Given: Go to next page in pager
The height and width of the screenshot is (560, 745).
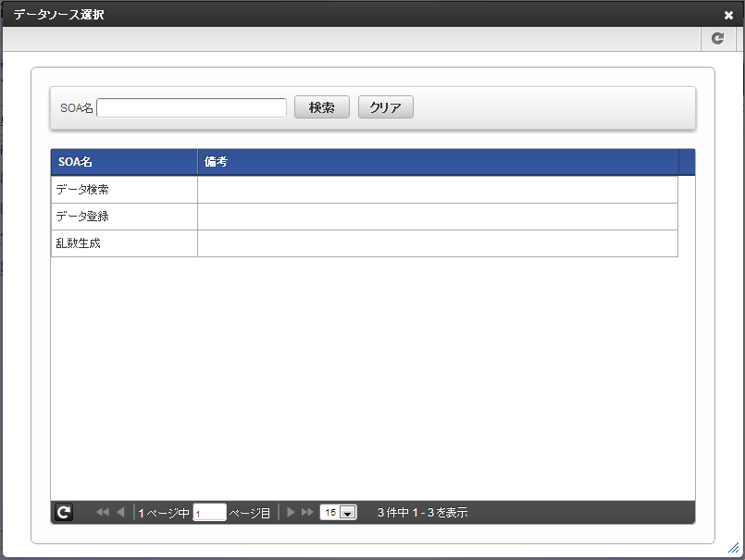Looking at the screenshot, I should pyautogui.click(x=291, y=512).
